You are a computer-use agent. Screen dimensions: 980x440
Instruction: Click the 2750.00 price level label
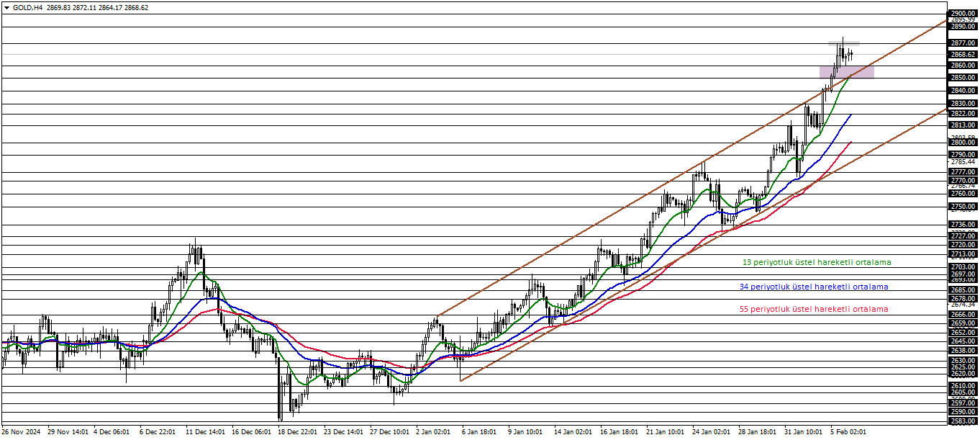(963, 207)
